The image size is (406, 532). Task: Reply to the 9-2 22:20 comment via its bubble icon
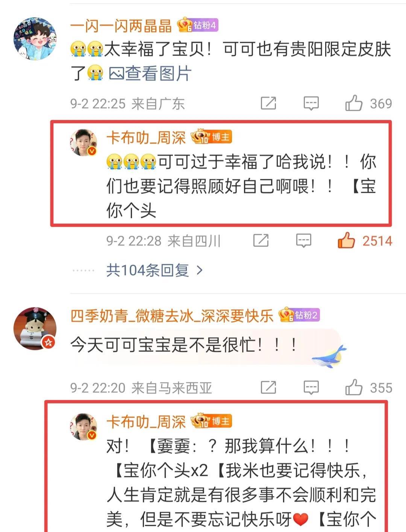tap(311, 388)
